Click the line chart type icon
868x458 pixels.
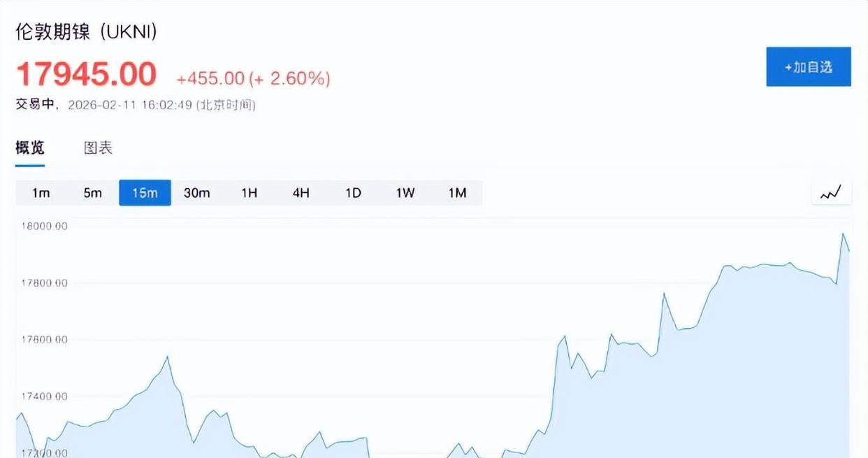point(831,192)
